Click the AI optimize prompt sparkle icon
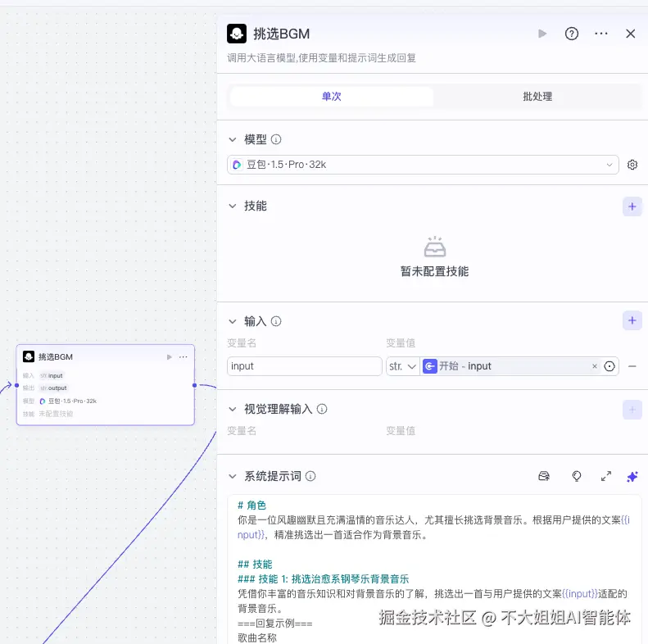648x644 pixels. click(632, 477)
